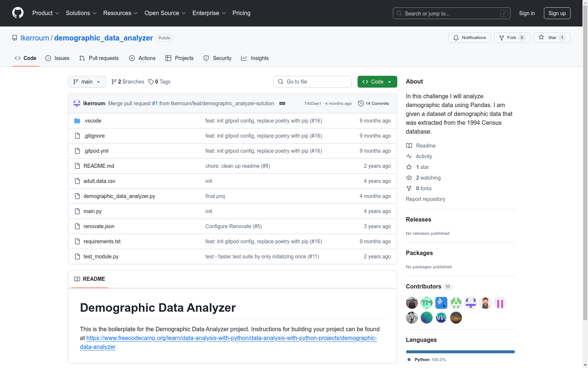Viewport: 588px width, 368px height.
Task: Expand the Resources menu
Action: tap(121, 13)
